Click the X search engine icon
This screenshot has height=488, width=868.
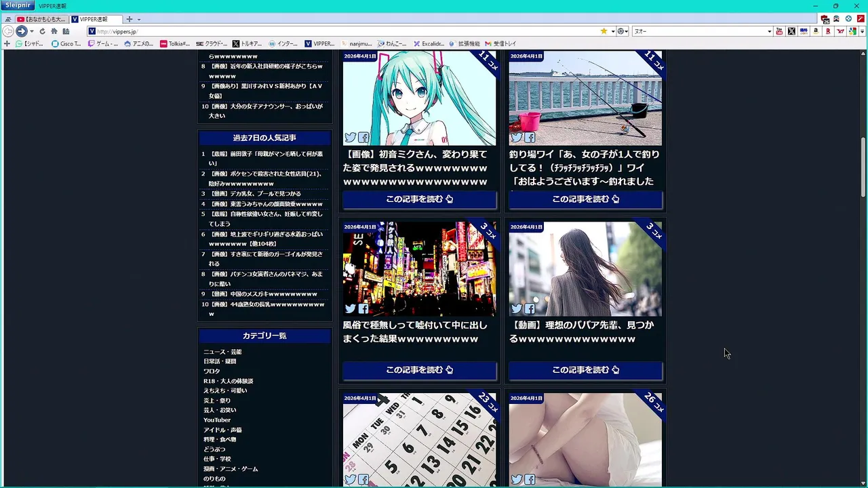point(791,31)
